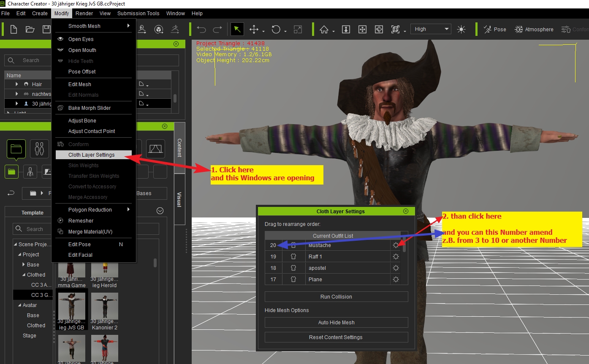Choose Cloth Layer Settings menu entry

point(93,155)
